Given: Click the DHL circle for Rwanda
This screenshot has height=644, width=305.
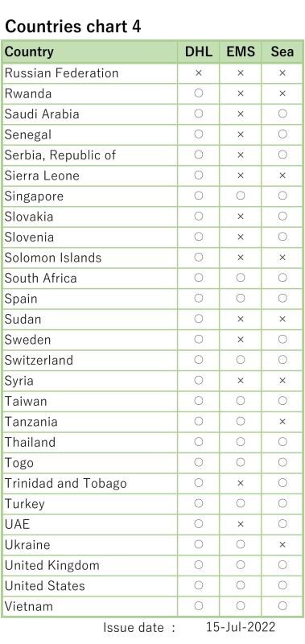Looking at the screenshot, I should pyautogui.click(x=199, y=93).
